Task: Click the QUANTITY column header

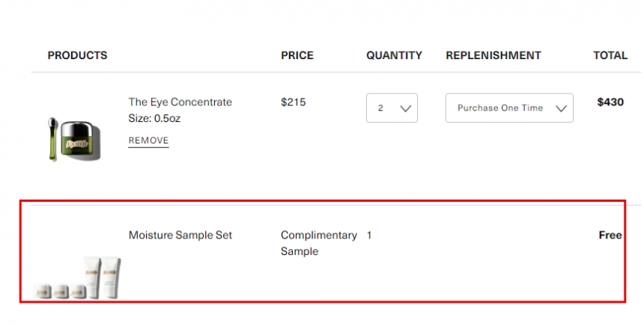Action: click(394, 55)
